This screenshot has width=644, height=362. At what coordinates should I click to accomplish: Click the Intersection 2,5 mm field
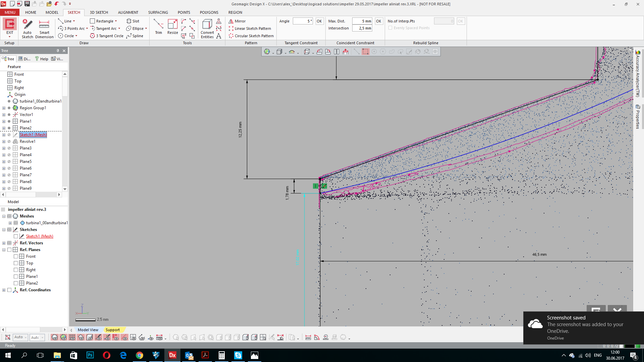pyautogui.click(x=362, y=28)
